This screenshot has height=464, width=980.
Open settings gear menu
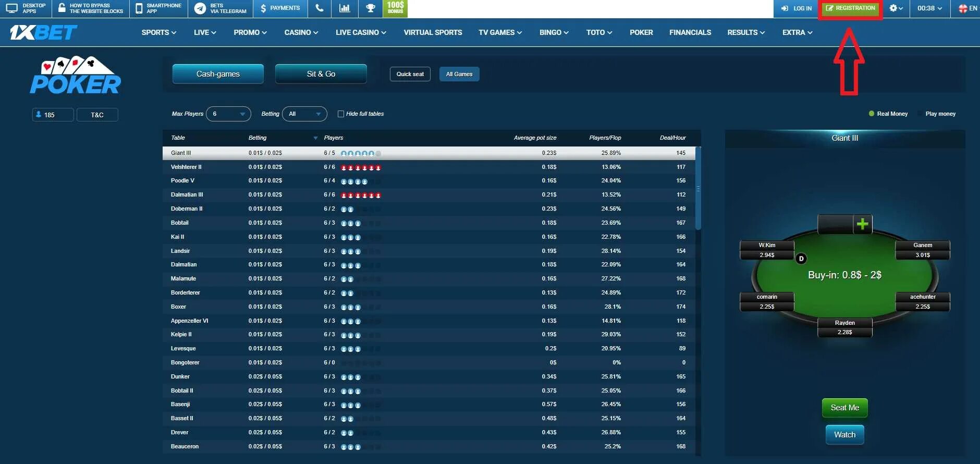point(896,8)
